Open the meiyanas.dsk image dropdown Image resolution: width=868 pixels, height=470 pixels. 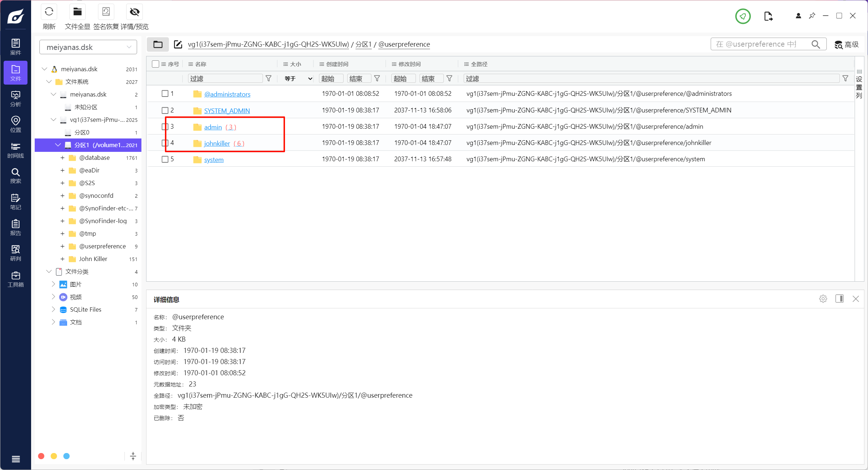(88, 47)
